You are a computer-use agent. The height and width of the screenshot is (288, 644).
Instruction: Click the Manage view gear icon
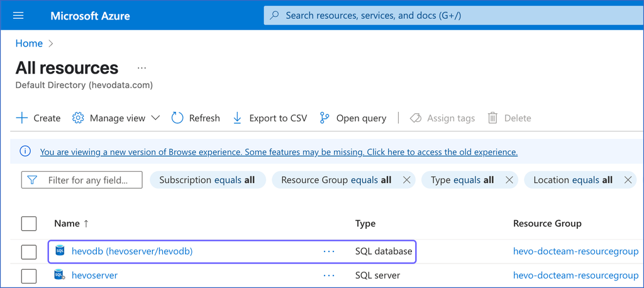click(x=77, y=118)
